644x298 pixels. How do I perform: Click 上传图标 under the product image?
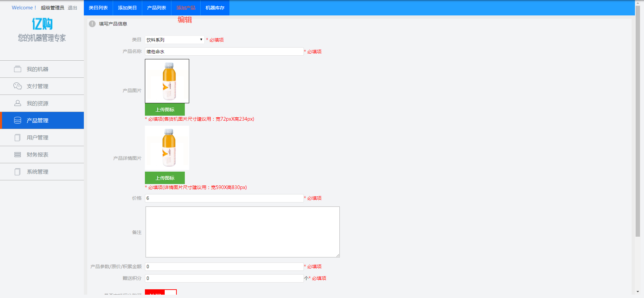tap(165, 110)
